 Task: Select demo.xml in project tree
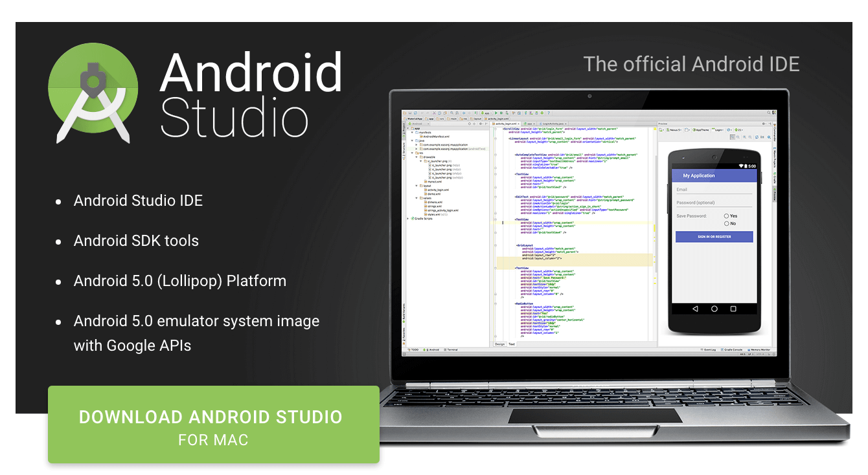point(432,194)
